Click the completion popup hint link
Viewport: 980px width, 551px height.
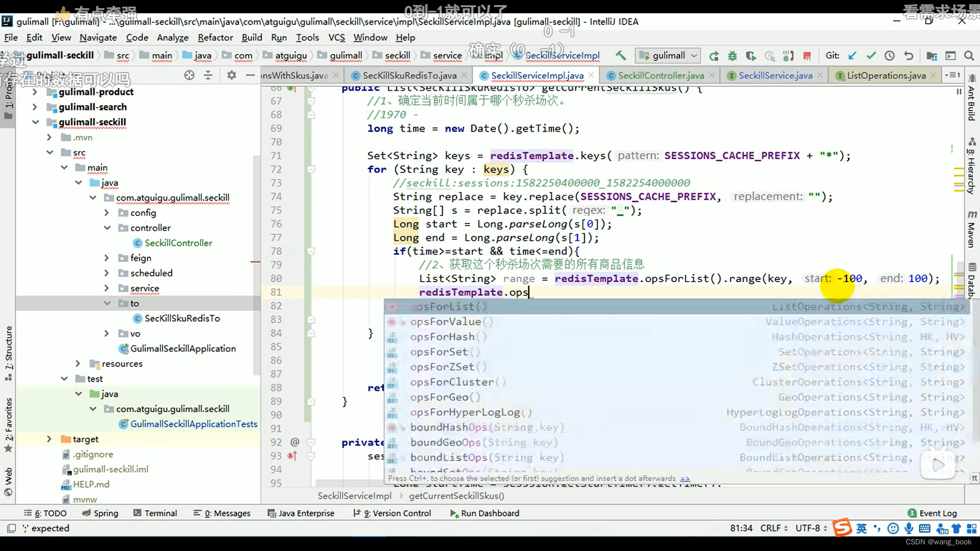point(685,479)
